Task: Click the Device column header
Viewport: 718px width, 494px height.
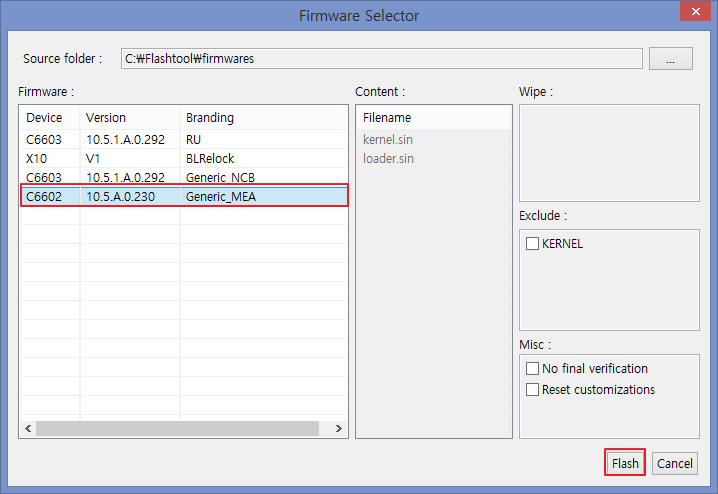Action: click(49, 118)
